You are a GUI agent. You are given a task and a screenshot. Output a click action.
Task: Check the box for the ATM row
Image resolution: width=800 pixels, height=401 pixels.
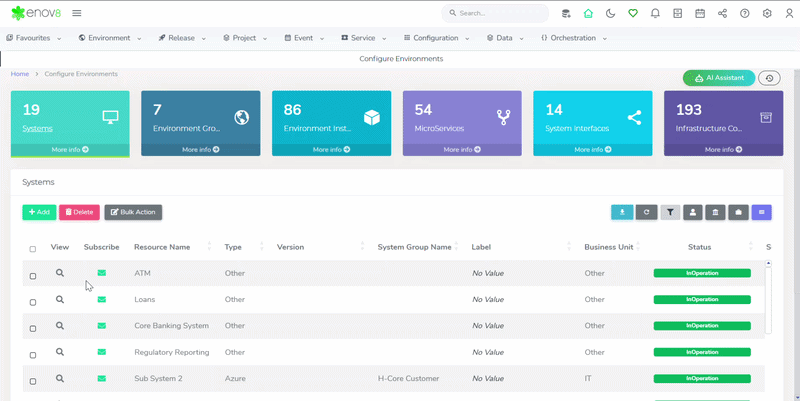coord(33,275)
